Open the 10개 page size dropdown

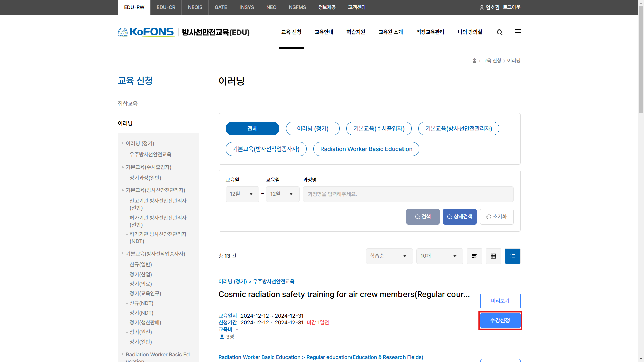pos(439,256)
